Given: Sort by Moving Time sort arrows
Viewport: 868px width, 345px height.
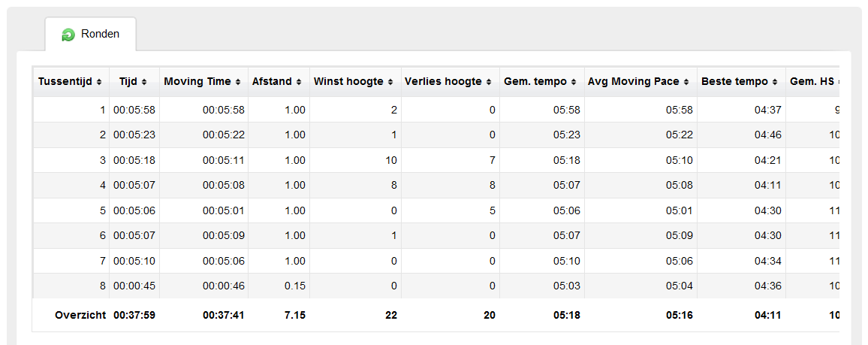Looking at the screenshot, I should click(237, 82).
